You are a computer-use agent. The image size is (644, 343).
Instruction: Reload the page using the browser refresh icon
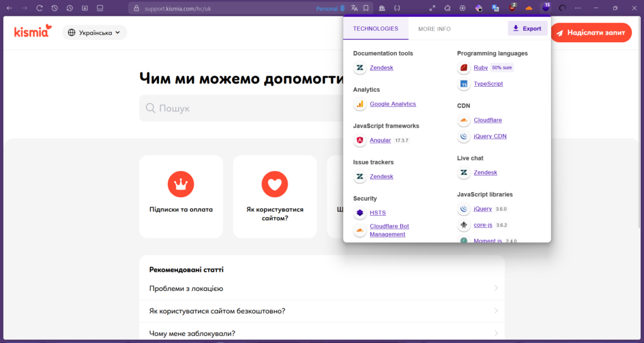pyautogui.click(x=39, y=8)
